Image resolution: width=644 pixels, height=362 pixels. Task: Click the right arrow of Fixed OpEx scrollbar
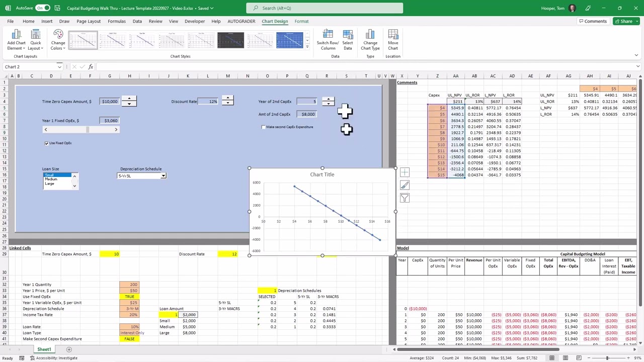pos(116,130)
